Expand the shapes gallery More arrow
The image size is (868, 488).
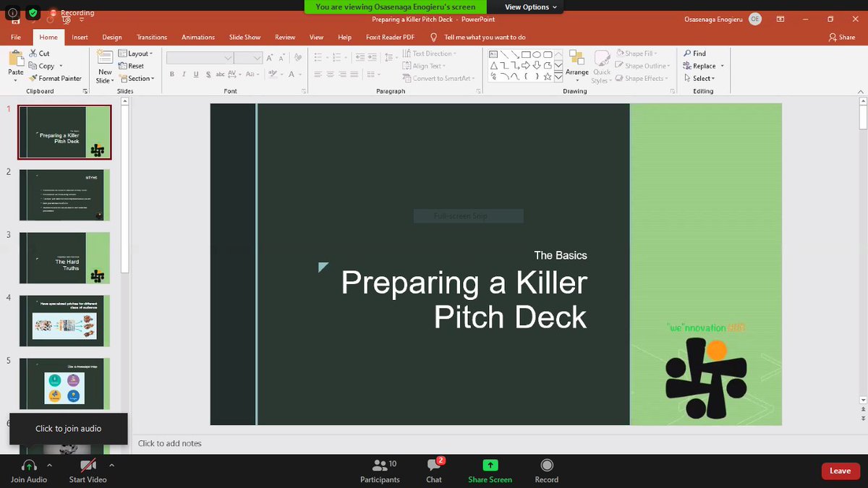point(558,77)
